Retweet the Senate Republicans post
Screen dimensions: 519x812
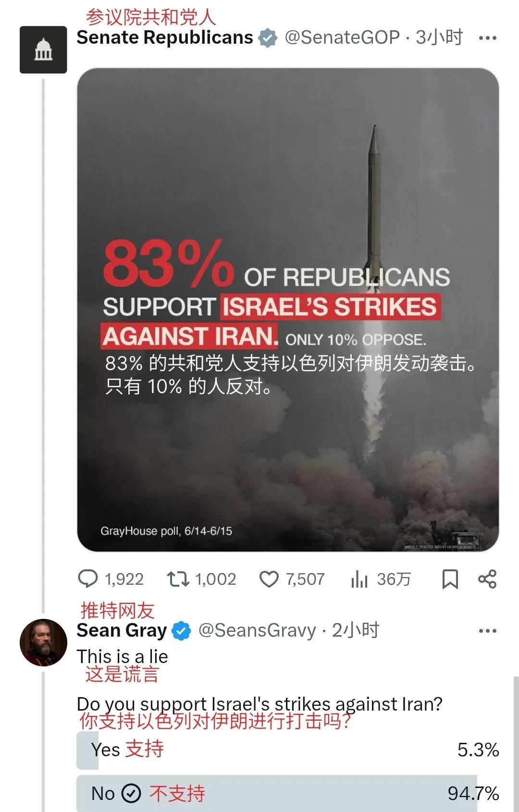coord(178,579)
